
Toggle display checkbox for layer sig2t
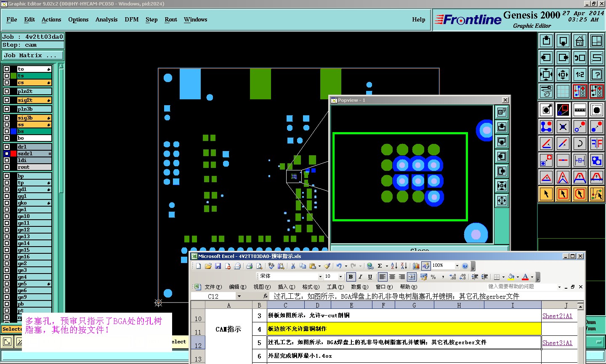pyautogui.click(x=7, y=100)
